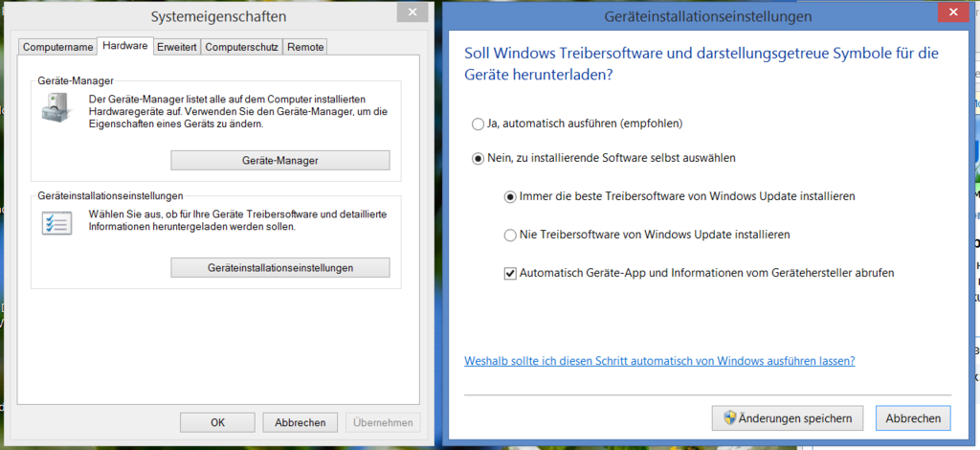Click the 'Wählen Sie aus, ob' description text

pyautogui.click(x=237, y=220)
